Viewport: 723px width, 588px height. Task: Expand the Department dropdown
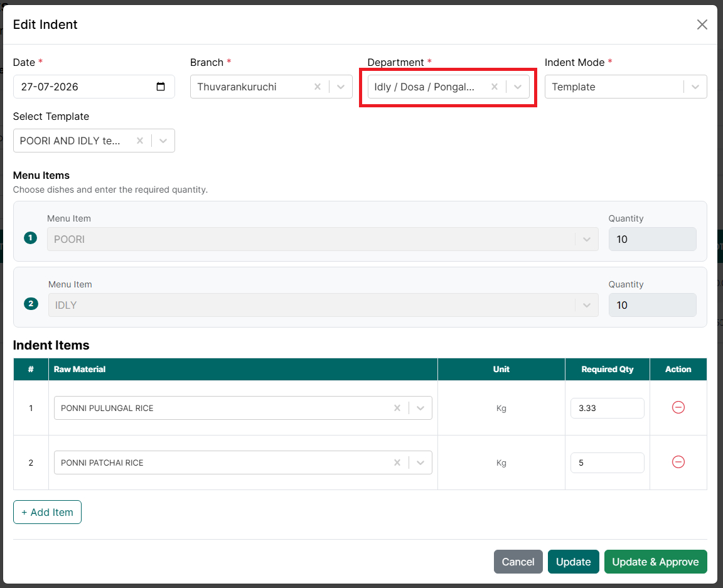coord(518,87)
